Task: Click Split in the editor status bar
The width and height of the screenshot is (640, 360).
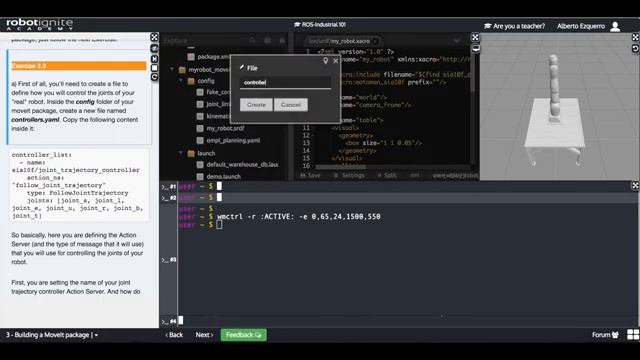Action: [387, 175]
